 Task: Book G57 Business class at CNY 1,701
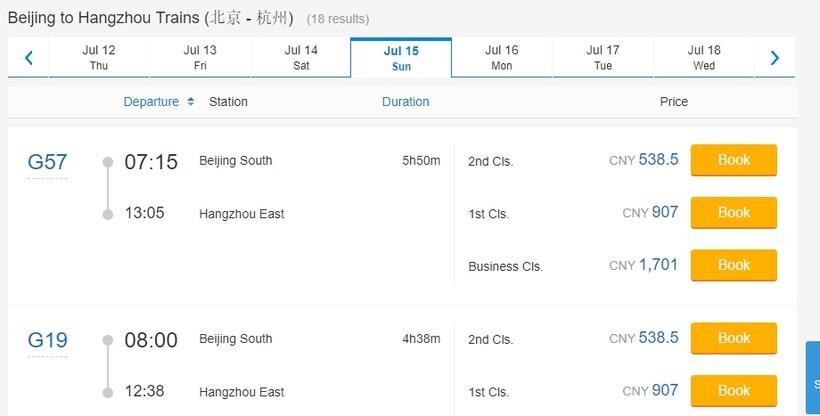[x=733, y=265]
